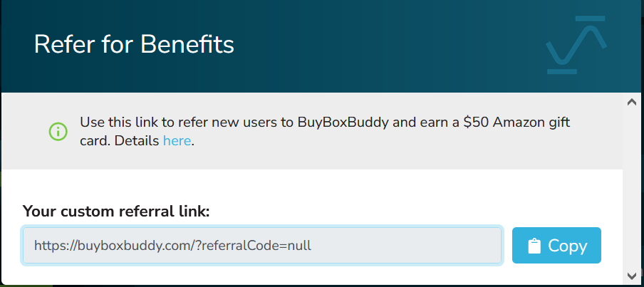Click the scrollbar up arrow

click(632, 103)
